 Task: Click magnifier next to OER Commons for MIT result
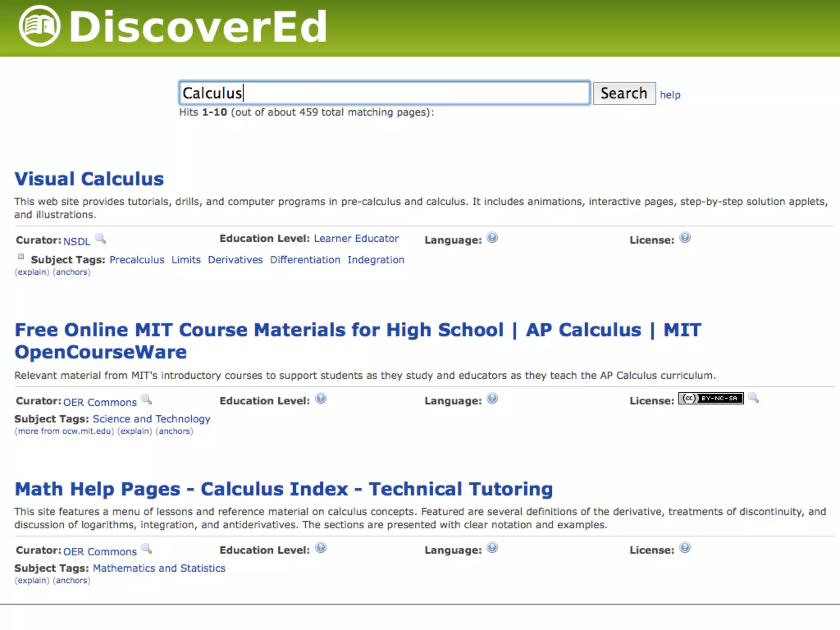coord(146,399)
